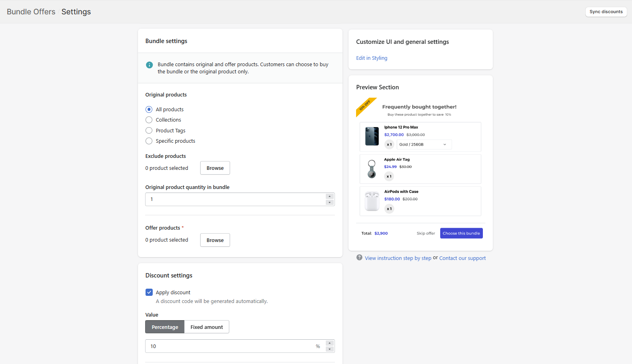The height and width of the screenshot is (364, 632).
Task: Click the Discount settings heading
Action: (169, 275)
